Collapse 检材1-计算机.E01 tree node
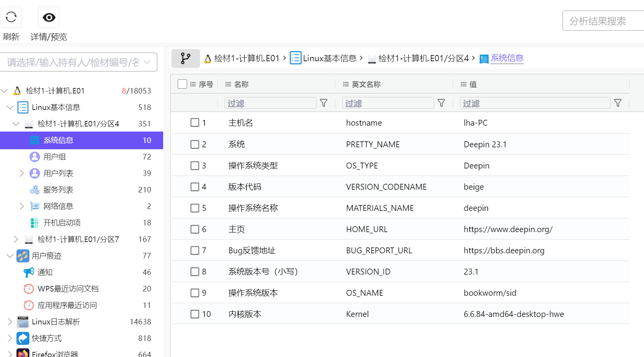Image resolution: width=644 pixels, height=357 pixels. pos(4,91)
